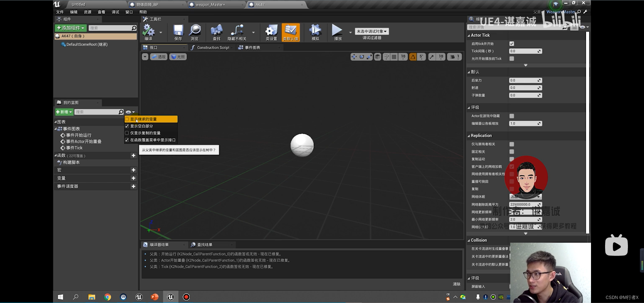Click the 编辑器公告板缩放 value field
The image size is (644, 303).
pos(525,124)
